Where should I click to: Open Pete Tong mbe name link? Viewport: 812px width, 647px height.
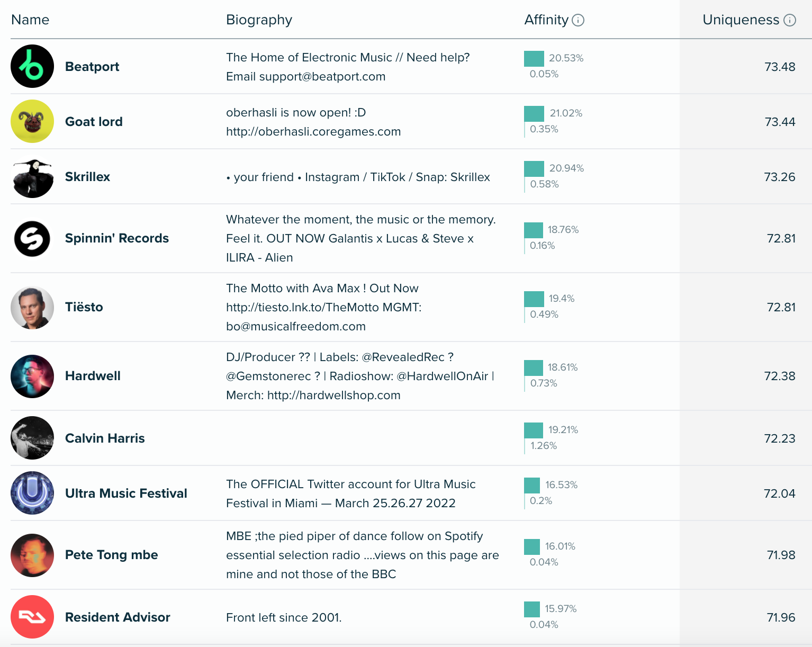[112, 555]
